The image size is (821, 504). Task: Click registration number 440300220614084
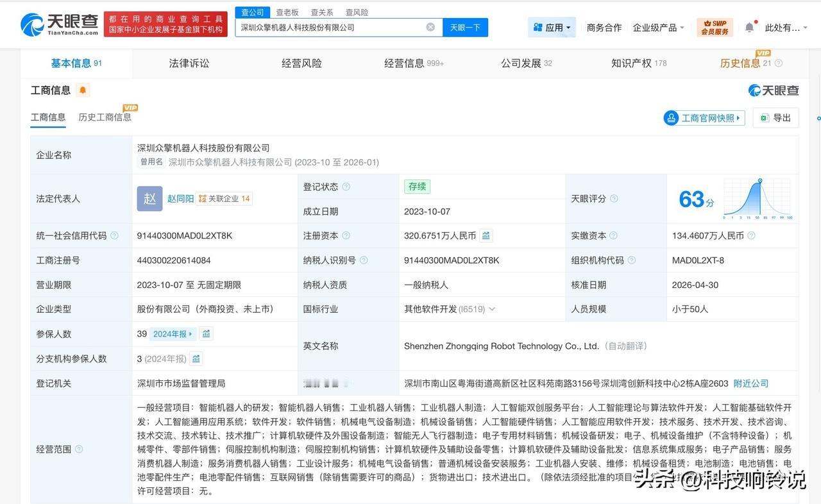tap(174, 260)
